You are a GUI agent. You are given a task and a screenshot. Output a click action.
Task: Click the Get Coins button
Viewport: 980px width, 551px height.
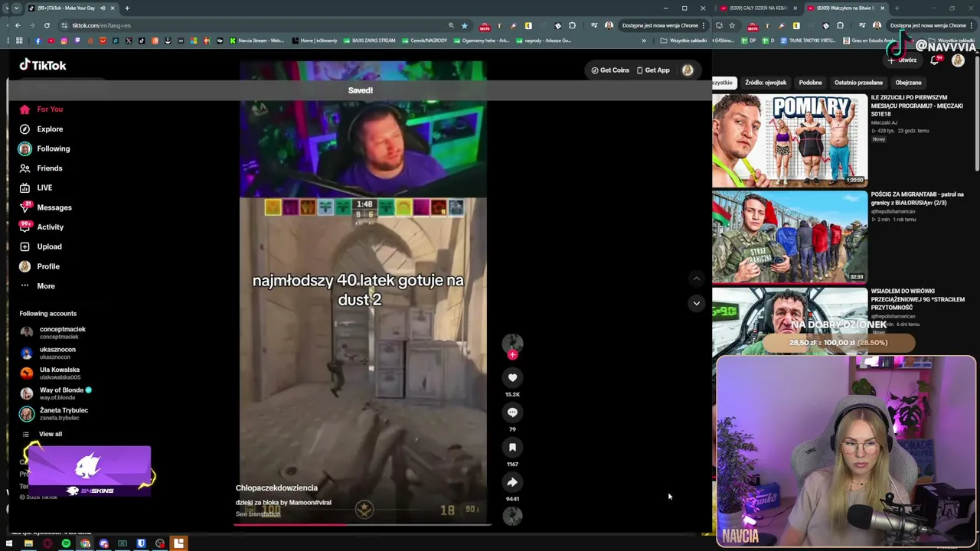(610, 70)
